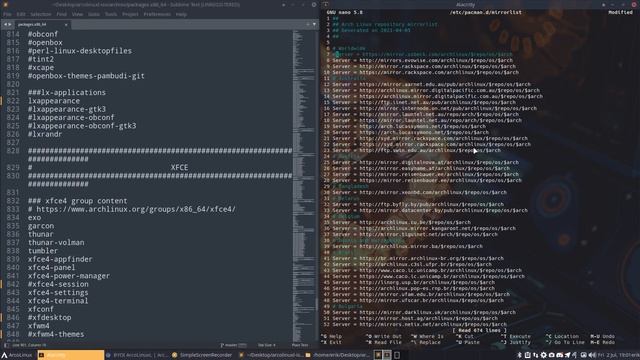The width and height of the screenshot is (640, 360).
Task: Close the packages.x86_64 tab
Action: click(x=66, y=25)
